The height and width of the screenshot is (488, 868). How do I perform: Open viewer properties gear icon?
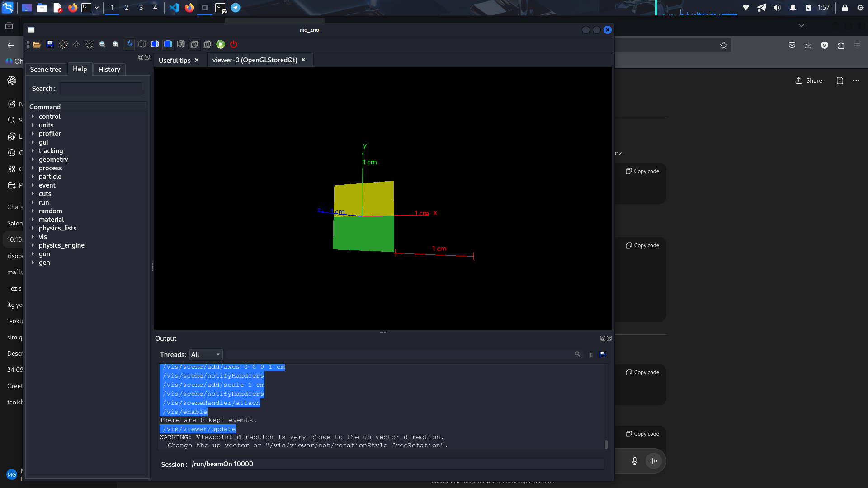click(63, 44)
